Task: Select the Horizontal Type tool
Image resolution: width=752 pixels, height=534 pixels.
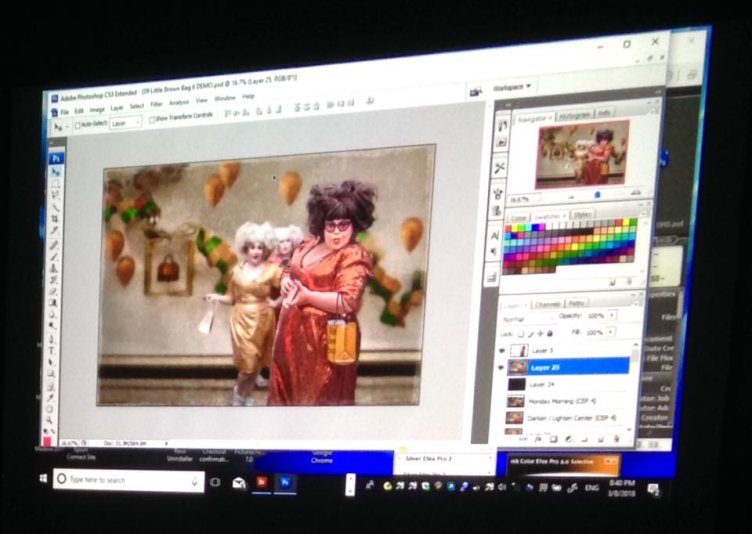Action: coord(52,351)
